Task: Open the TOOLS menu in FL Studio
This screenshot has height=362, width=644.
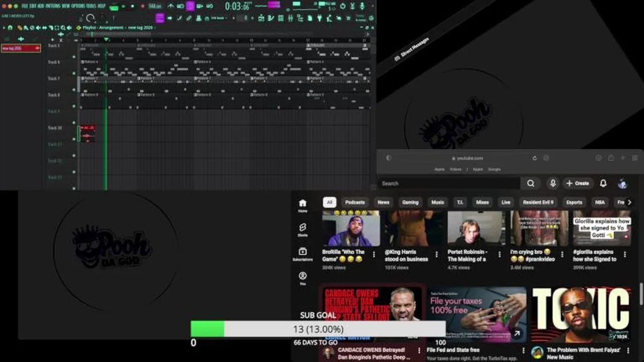Action: point(92,6)
